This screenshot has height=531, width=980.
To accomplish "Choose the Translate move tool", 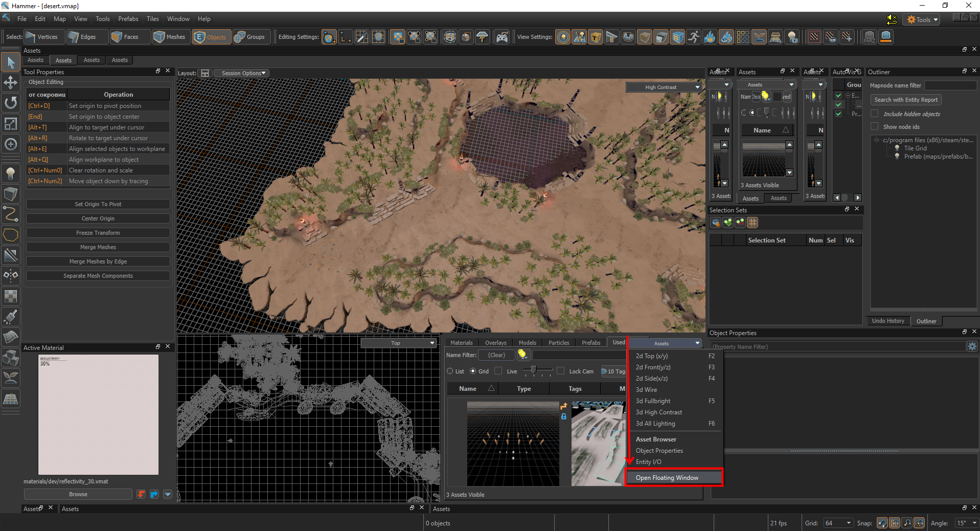I will tap(10, 83).
